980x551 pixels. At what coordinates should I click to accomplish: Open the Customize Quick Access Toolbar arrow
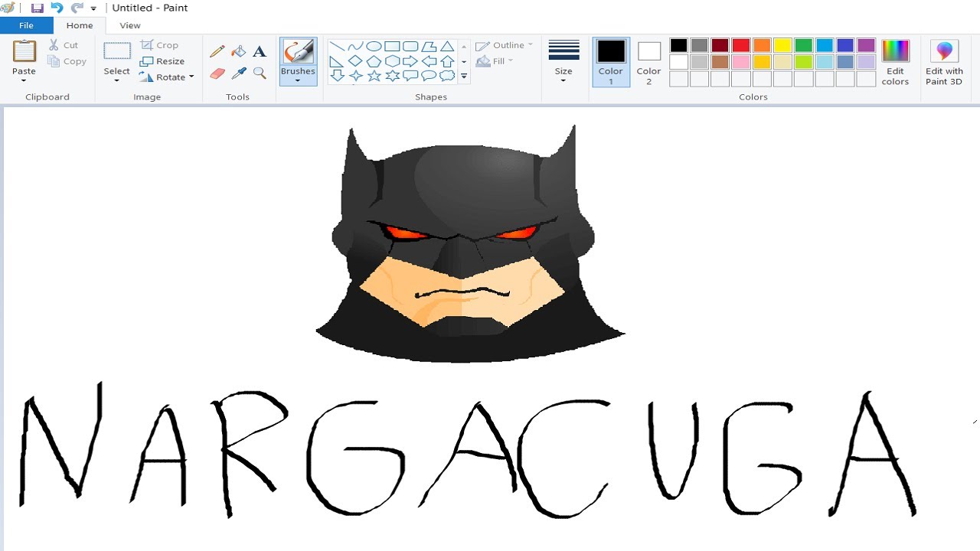(93, 8)
